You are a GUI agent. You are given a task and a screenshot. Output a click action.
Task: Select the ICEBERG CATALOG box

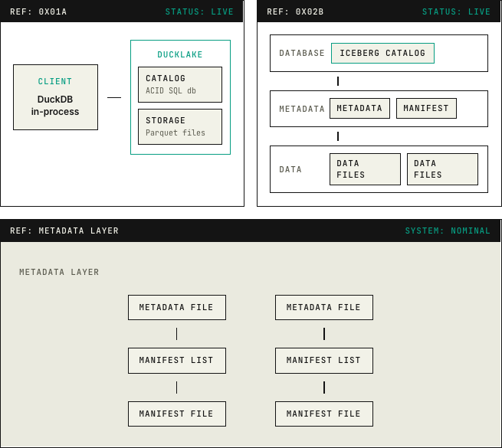(382, 53)
